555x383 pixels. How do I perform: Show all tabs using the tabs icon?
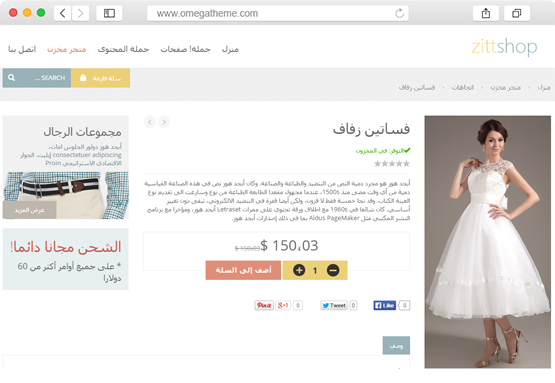point(517,13)
